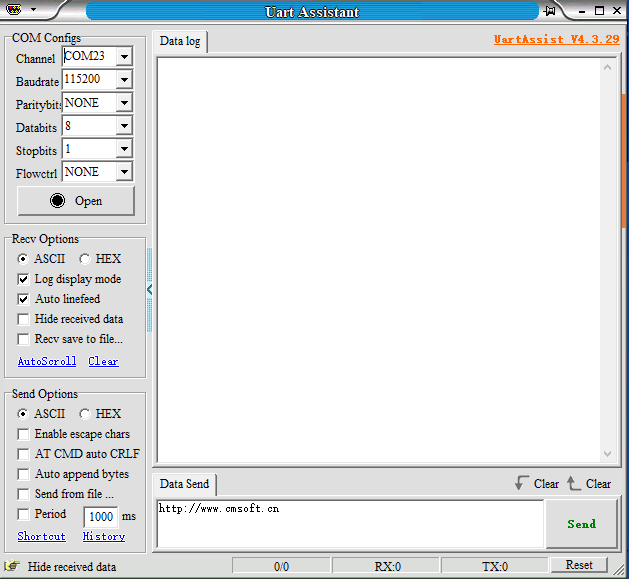Enable escape chars checkbox
629x579 pixels.
click(23, 434)
